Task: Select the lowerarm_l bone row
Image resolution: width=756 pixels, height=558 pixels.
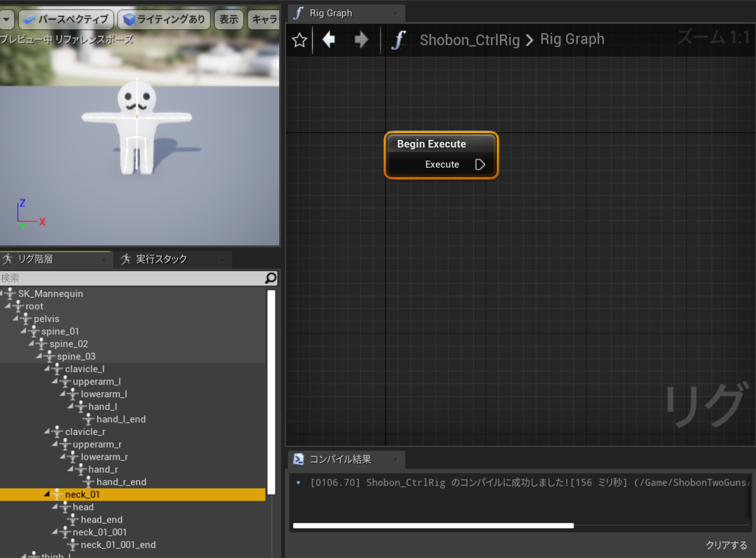Action: click(132, 394)
